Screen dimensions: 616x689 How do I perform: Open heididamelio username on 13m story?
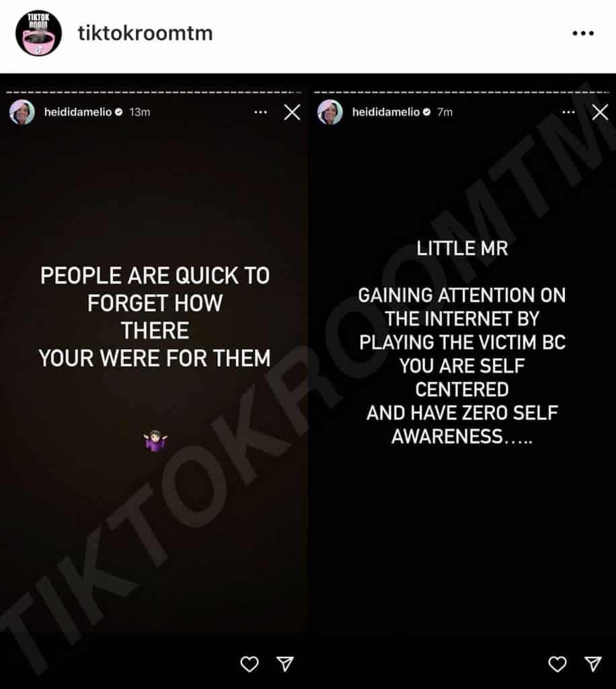(x=78, y=112)
